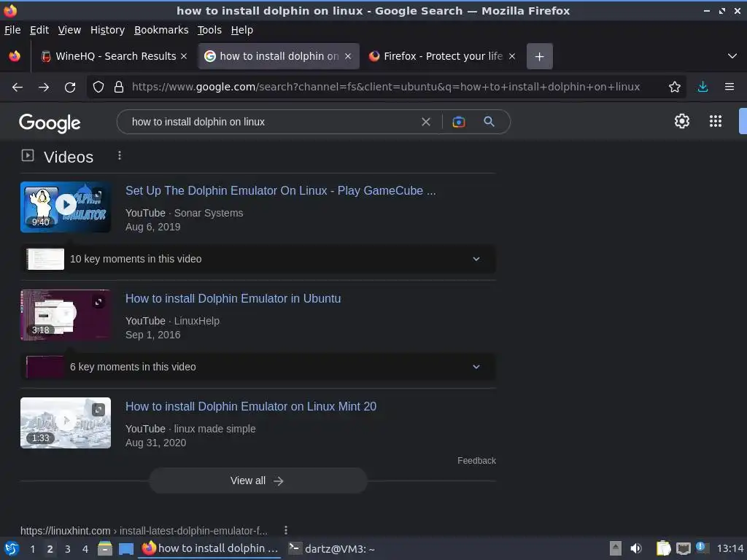Screen dimensions: 747x560
Task: Open Firefox View pinned icon
Action: 15,56
